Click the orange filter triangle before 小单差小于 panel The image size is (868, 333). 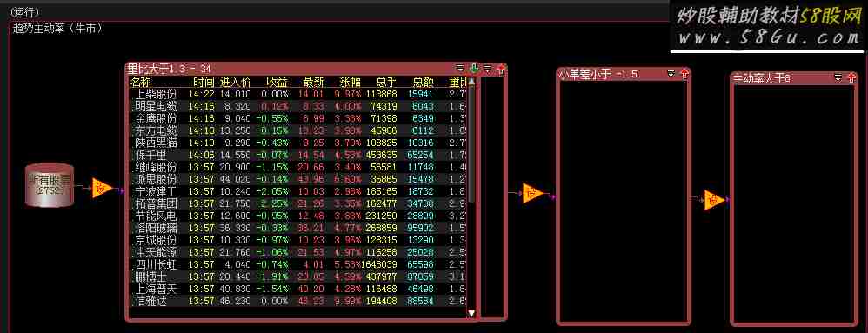pos(532,193)
